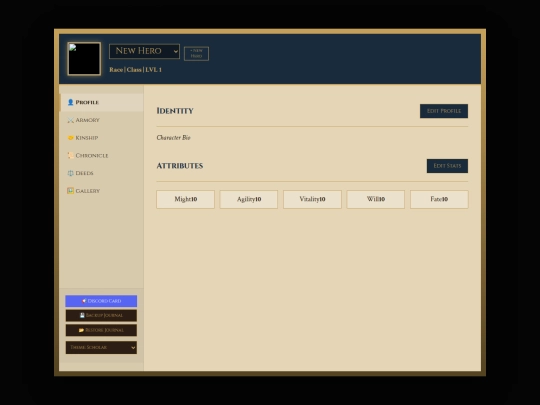Click the 'Race | Class | LVL 1' text
Image resolution: width=540 pixels, height=405 pixels.
tap(135, 70)
